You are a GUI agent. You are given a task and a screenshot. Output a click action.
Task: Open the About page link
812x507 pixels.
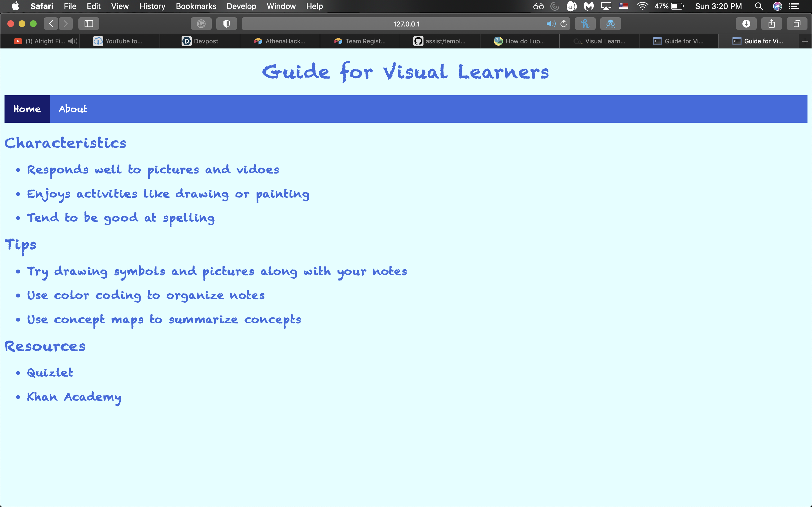click(x=73, y=109)
